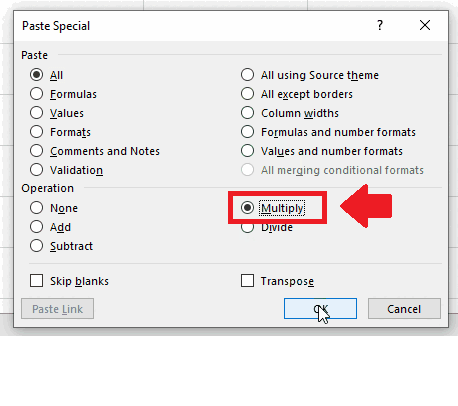Click the Cancel button
The image size is (458, 406).
tap(404, 309)
